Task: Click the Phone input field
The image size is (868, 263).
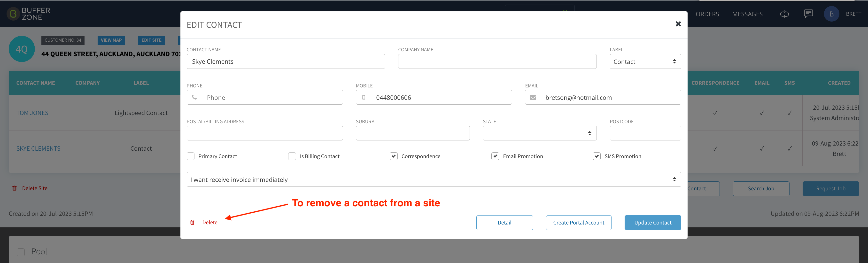Action: click(x=272, y=97)
